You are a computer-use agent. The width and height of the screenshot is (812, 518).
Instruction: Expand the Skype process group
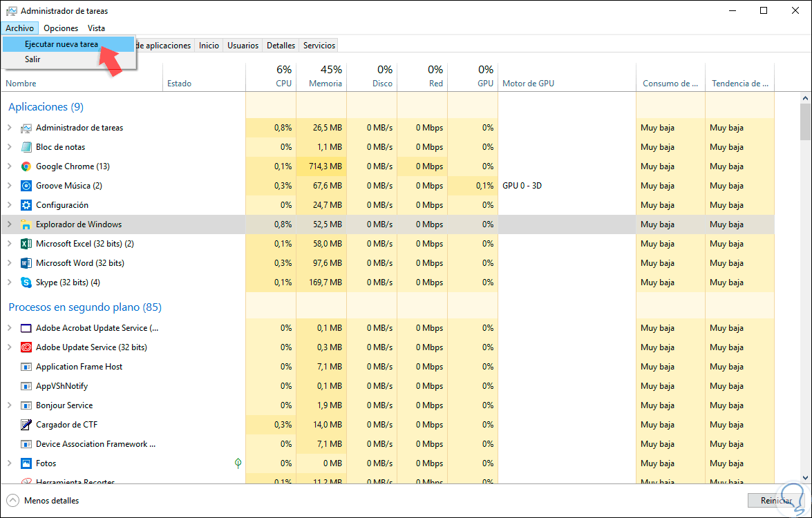10,282
